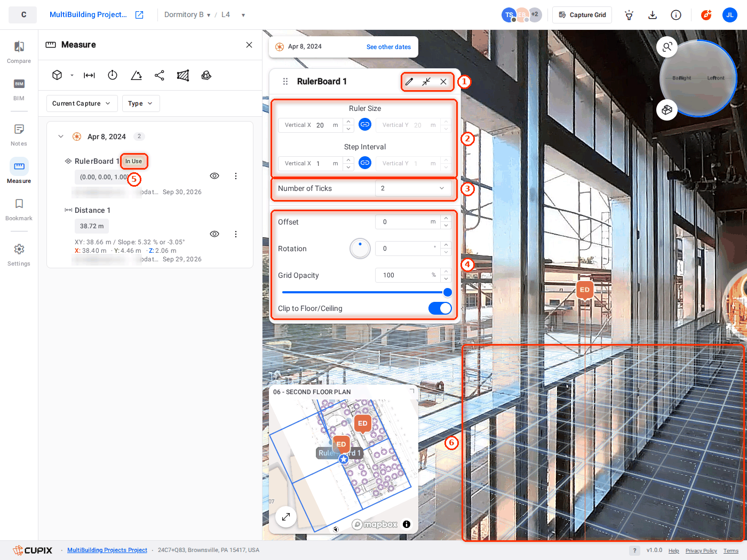
Task: Open the Bookmark sidebar tab
Action: click(19, 209)
